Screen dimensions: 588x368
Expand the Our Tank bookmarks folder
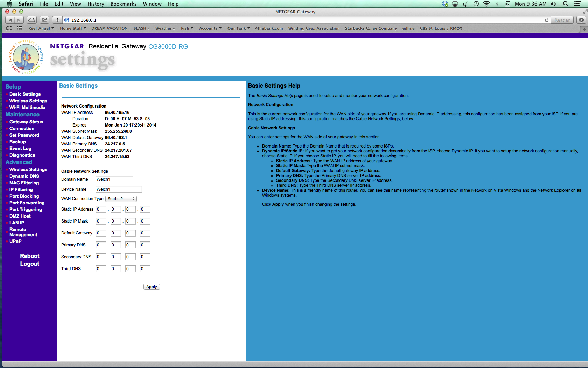(x=238, y=28)
